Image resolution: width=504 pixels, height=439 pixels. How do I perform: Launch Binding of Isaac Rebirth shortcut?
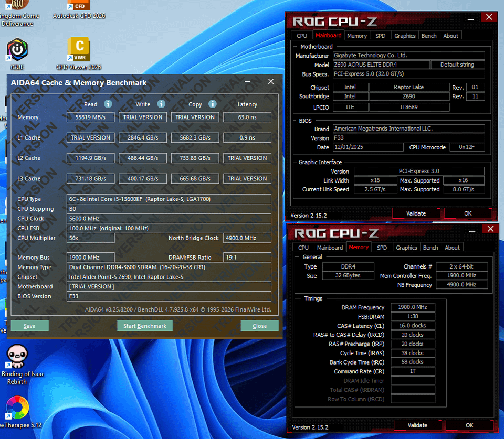17,359
